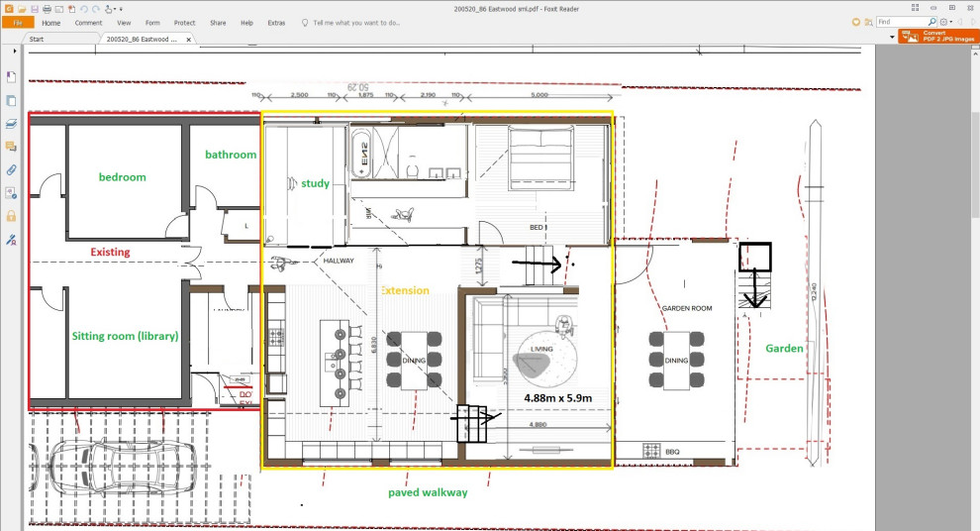This screenshot has width=980, height=531.
Task: Open the Security padlock panel icon
Action: 11,216
